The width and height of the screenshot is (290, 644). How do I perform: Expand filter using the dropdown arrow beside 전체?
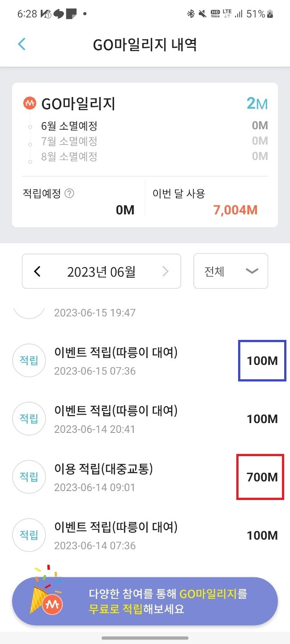pyautogui.click(x=252, y=271)
